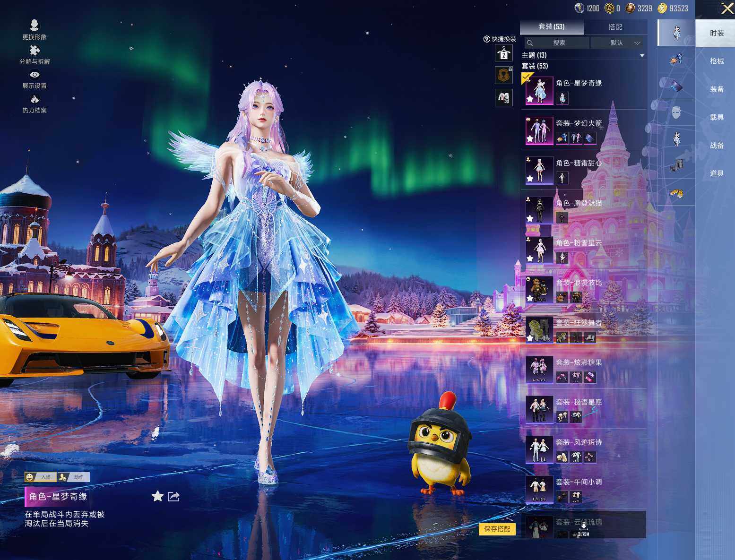Viewport: 735px width, 560px height.
Task: Toggle favorite star on 套装-浪漫波比 thumbnail
Action: [530, 298]
